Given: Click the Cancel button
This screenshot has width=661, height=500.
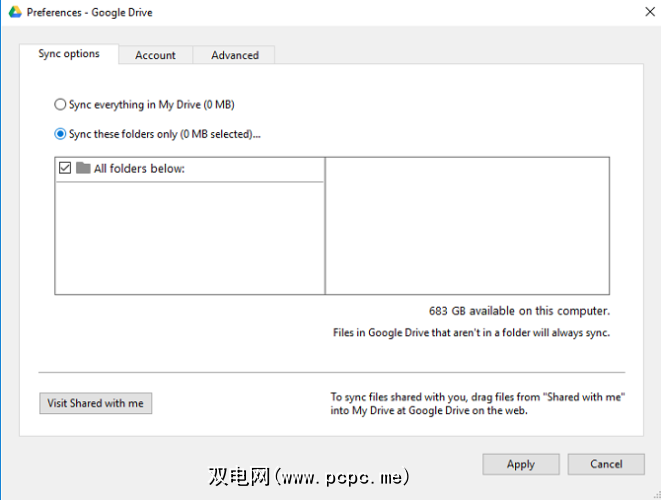Looking at the screenshot, I should (x=606, y=464).
